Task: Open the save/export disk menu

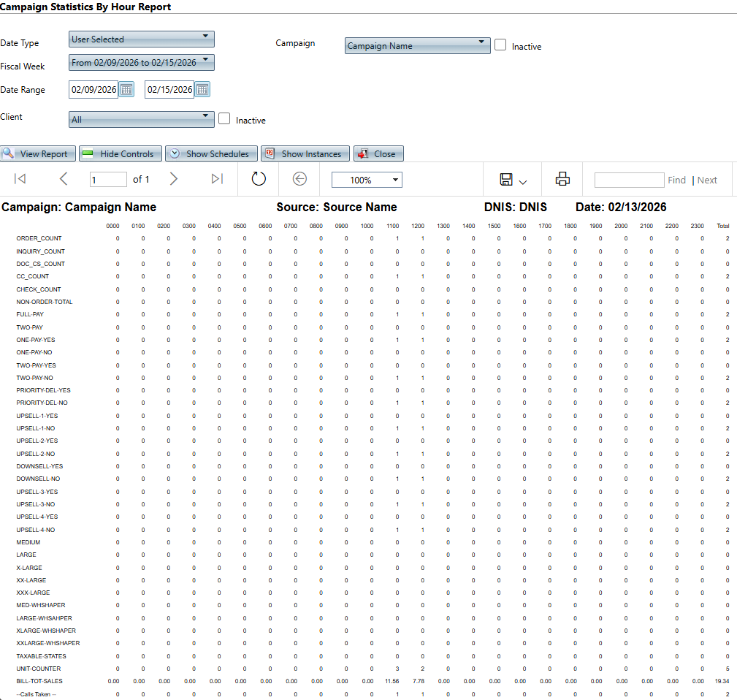Action: pos(513,180)
